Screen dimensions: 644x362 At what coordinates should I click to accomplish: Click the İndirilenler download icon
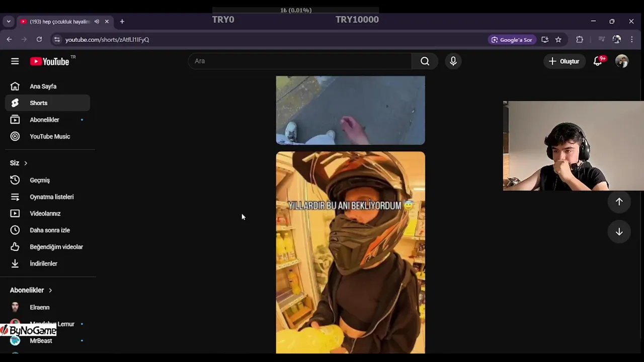pyautogui.click(x=15, y=263)
